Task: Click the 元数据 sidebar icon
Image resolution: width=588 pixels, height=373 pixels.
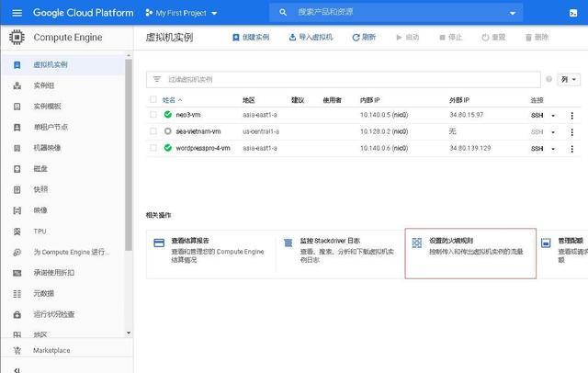Action: pyautogui.click(x=17, y=293)
